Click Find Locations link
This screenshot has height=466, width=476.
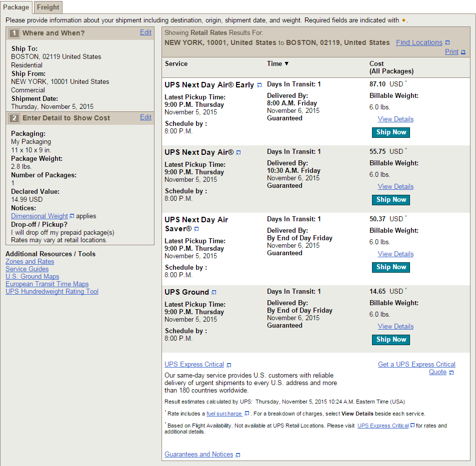point(419,42)
